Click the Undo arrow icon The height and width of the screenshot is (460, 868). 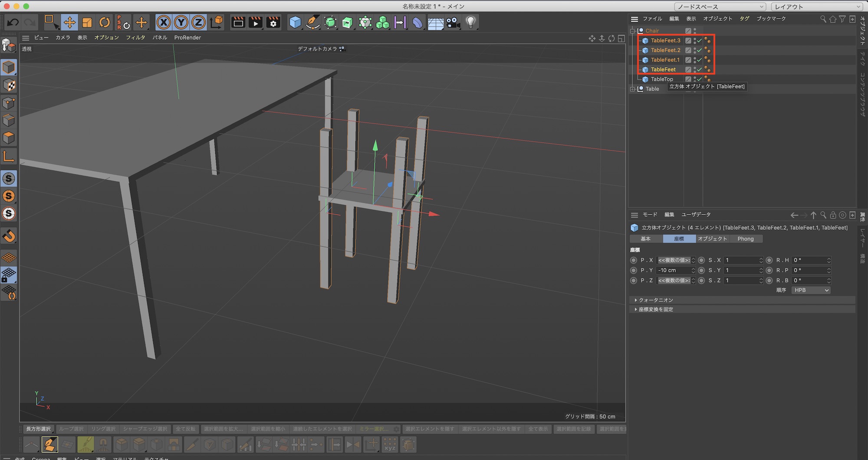(x=13, y=22)
